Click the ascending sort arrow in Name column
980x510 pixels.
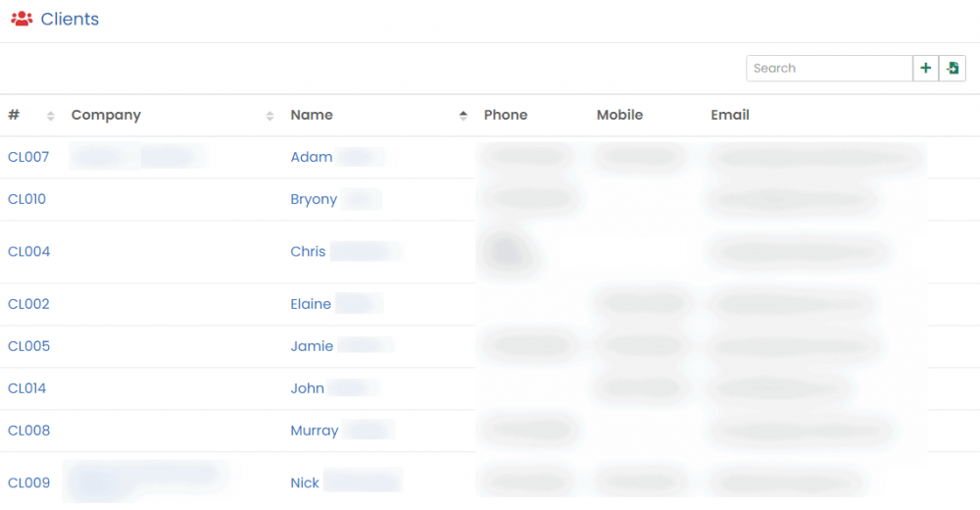[x=464, y=116]
